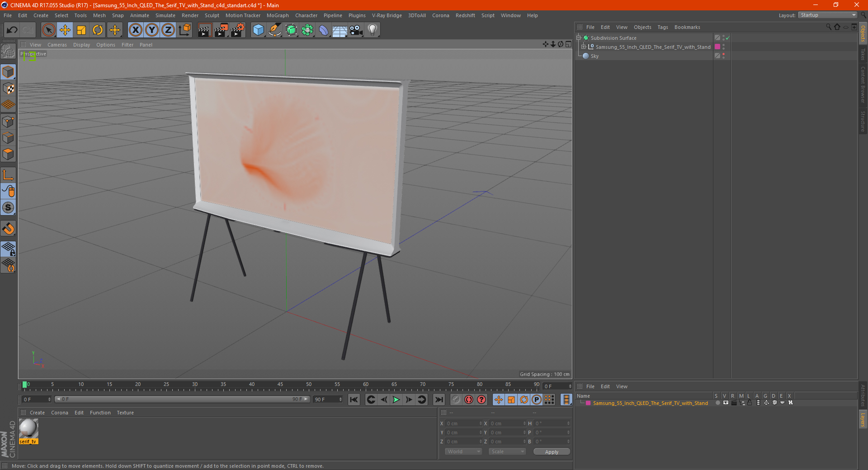This screenshot has width=868, height=470.
Task: Click the X position input field
Action: point(464,423)
